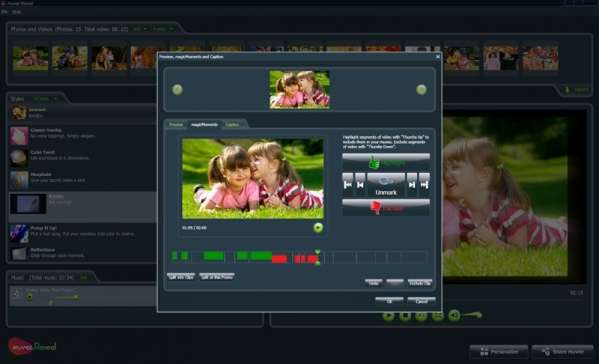Click the green Thumbs Up highlight button
The height and width of the screenshot is (364, 599).
click(386, 162)
